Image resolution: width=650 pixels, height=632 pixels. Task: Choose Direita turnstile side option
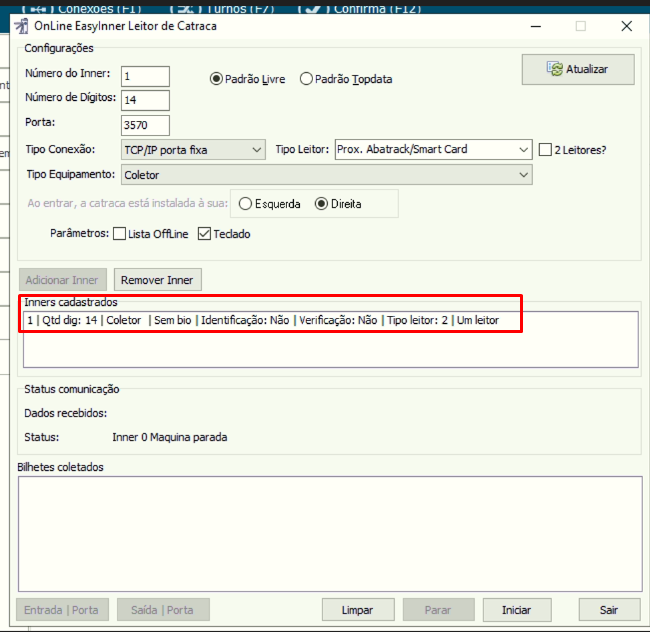click(x=321, y=204)
